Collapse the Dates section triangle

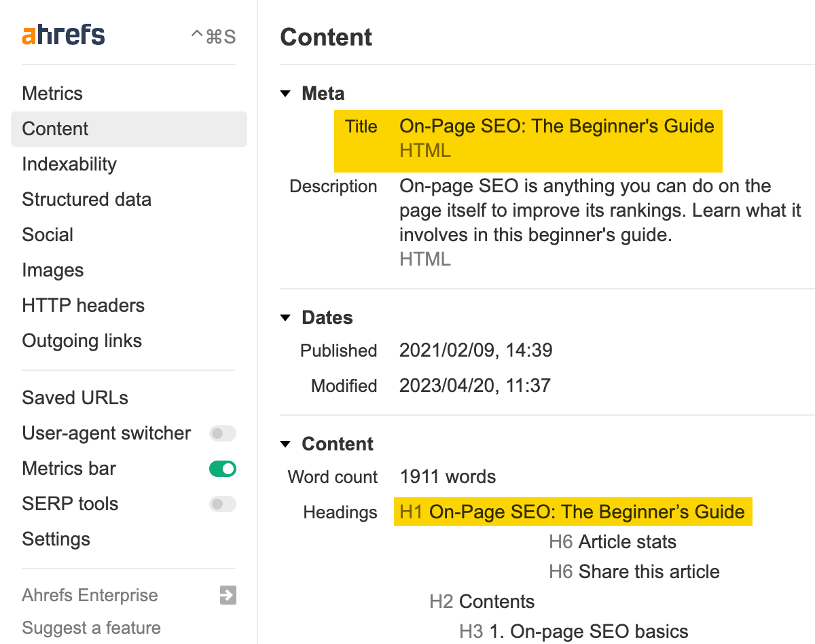point(286,318)
